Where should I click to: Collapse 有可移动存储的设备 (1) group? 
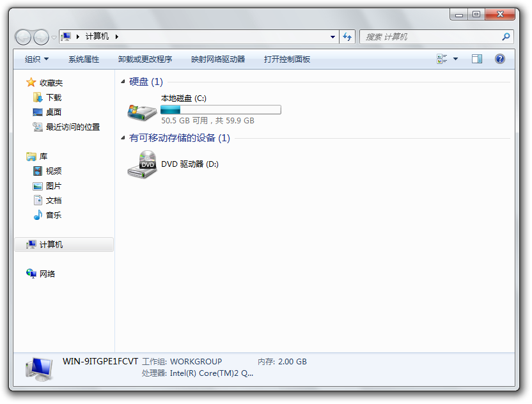[x=123, y=137]
